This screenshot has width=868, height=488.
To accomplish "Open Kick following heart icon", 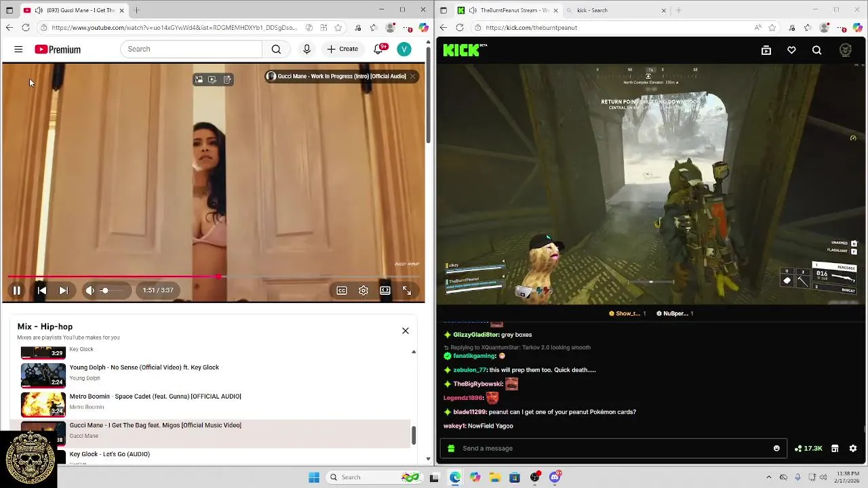I will 791,50.
